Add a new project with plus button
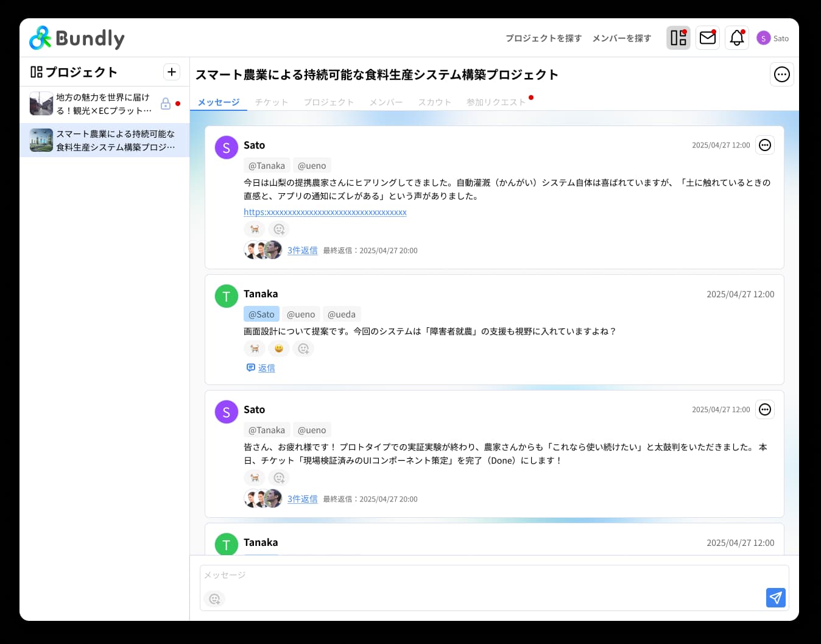 [x=172, y=72]
